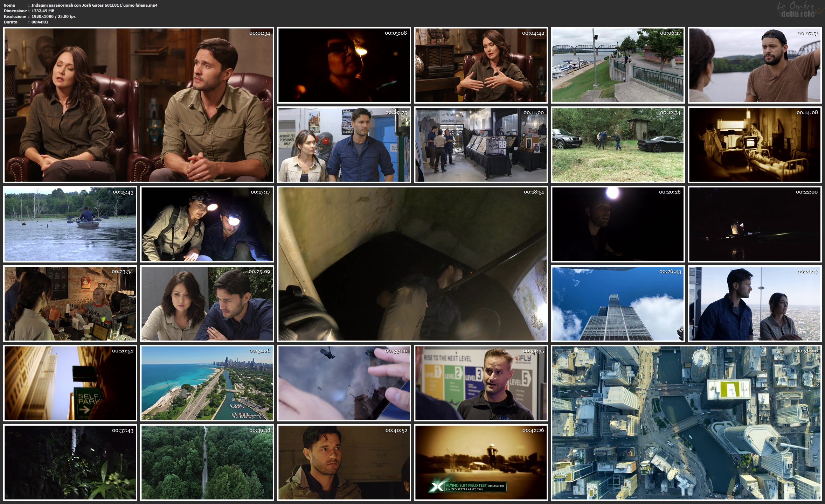Click the Dimensione label
Viewport: 825px width, 504px height.
pos(15,11)
